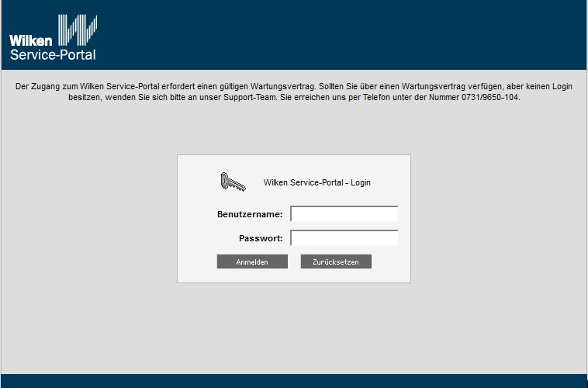Focus the Passwort input field
This screenshot has width=588, height=388.
tap(344, 238)
